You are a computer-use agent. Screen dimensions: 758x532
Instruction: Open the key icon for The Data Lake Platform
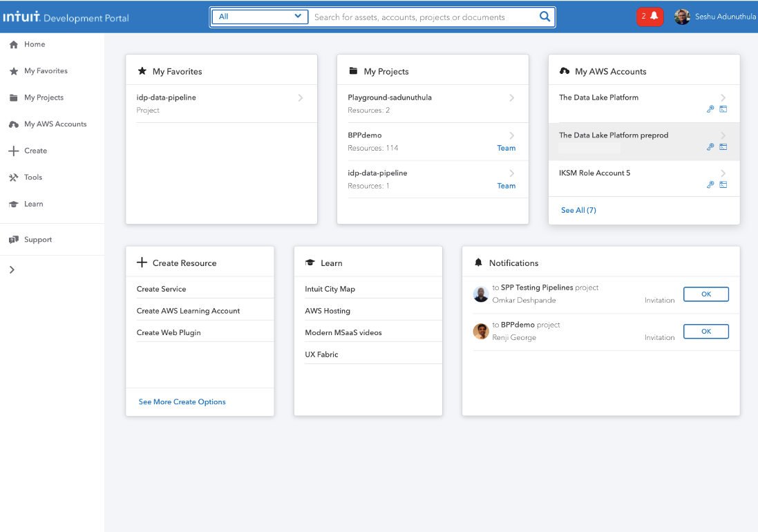coord(710,109)
